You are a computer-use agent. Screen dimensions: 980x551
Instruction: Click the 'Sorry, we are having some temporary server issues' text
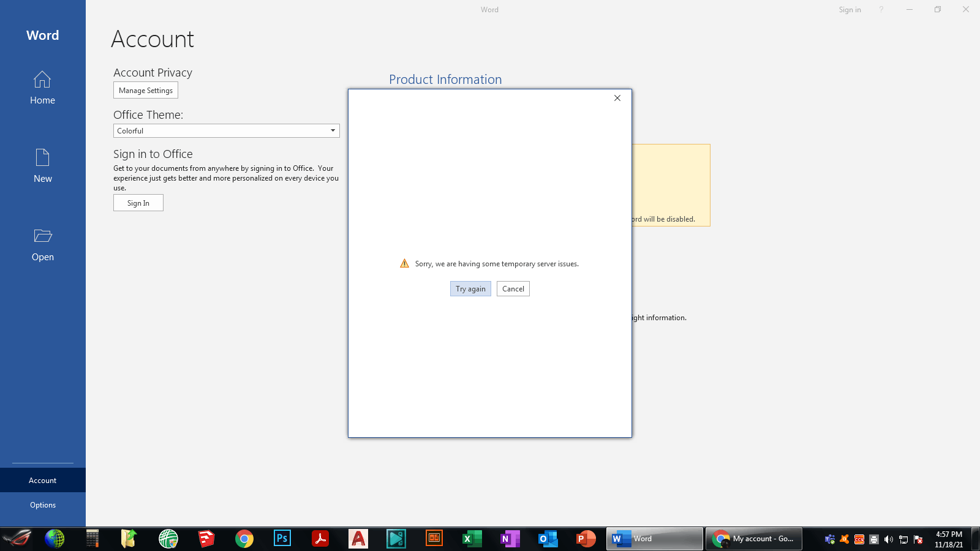coord(497,264)
